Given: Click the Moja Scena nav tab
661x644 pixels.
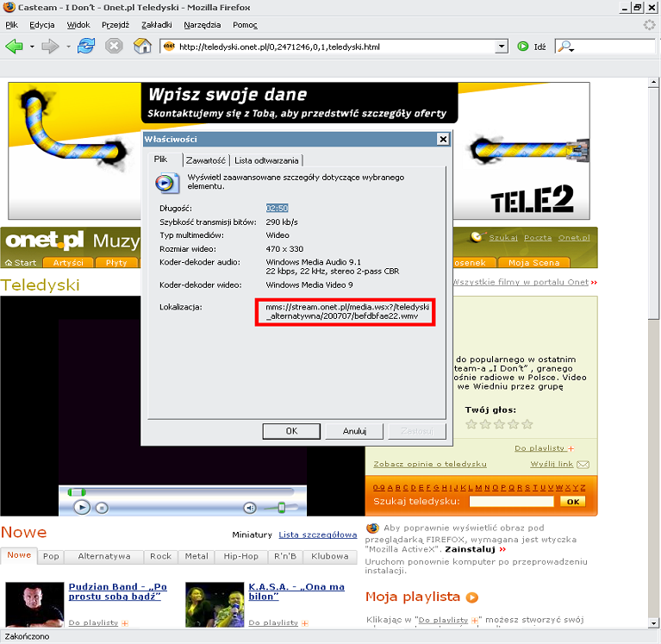Looking at the screenshot, I should [x=533, y=263].
